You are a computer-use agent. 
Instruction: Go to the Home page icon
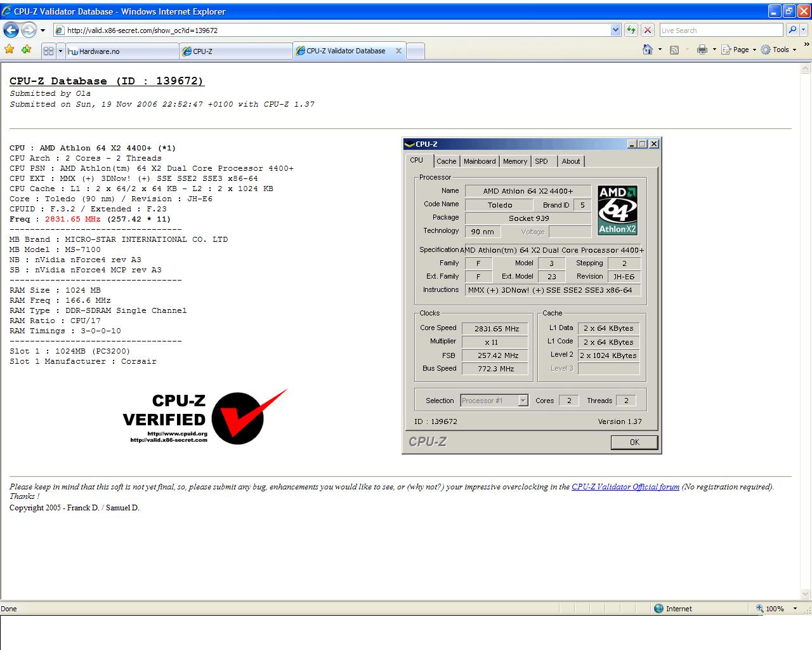[648, 50]
